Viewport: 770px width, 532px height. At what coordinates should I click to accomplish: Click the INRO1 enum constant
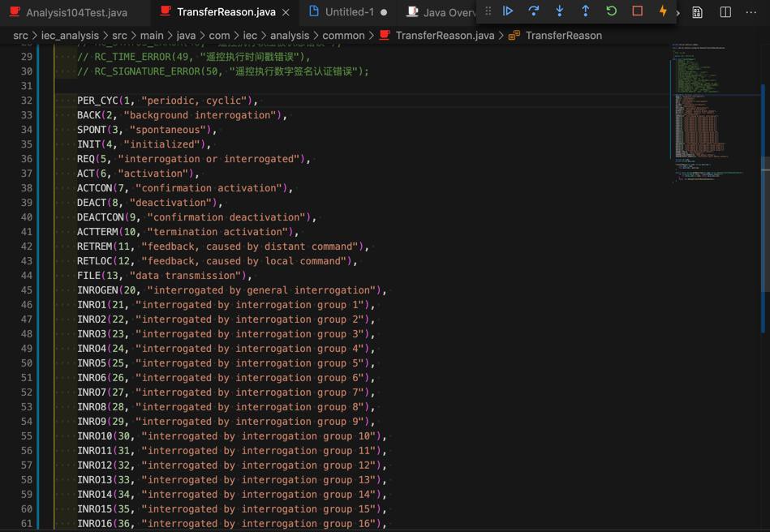click(x=92, y=305)
